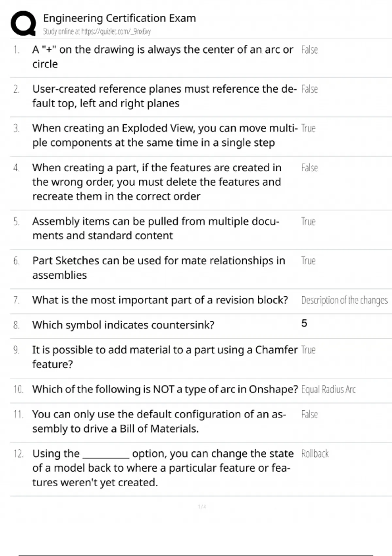Select question 1 about the "+" symbol
The image size is (392, 556).
coord(162,57)
